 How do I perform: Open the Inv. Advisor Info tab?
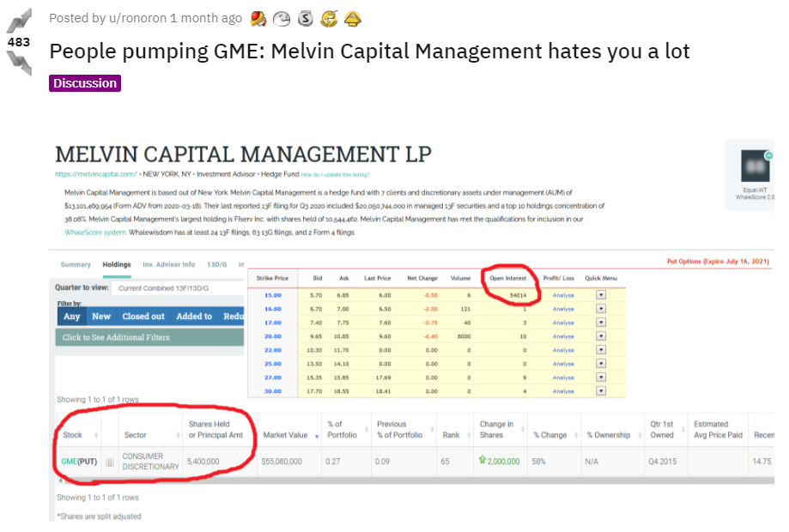coord(169,264)
